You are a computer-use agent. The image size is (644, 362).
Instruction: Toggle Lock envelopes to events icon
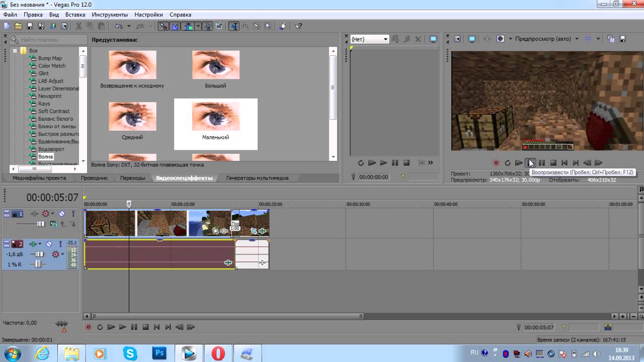(208, 26)
